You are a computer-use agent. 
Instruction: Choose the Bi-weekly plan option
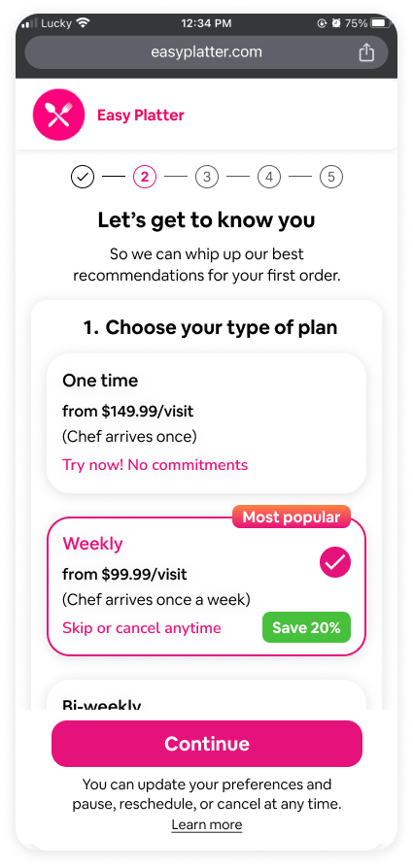(x=206, y=695)
